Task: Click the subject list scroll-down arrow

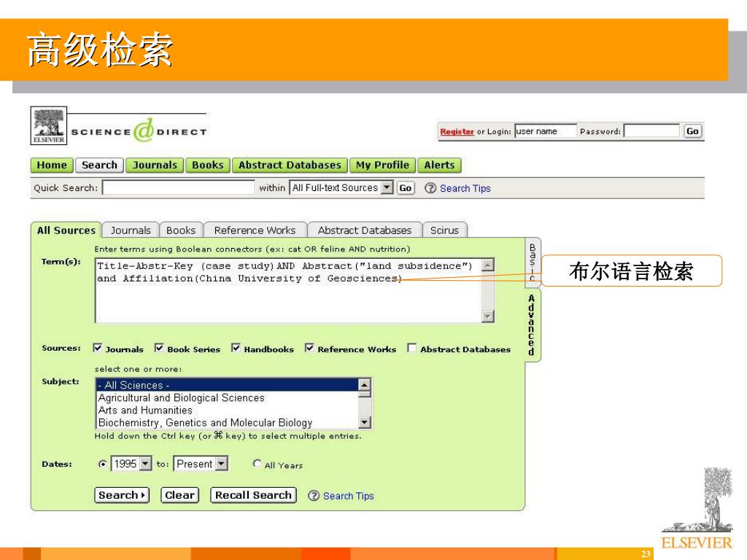Action: pyautogui.click(x=365, y=422)
